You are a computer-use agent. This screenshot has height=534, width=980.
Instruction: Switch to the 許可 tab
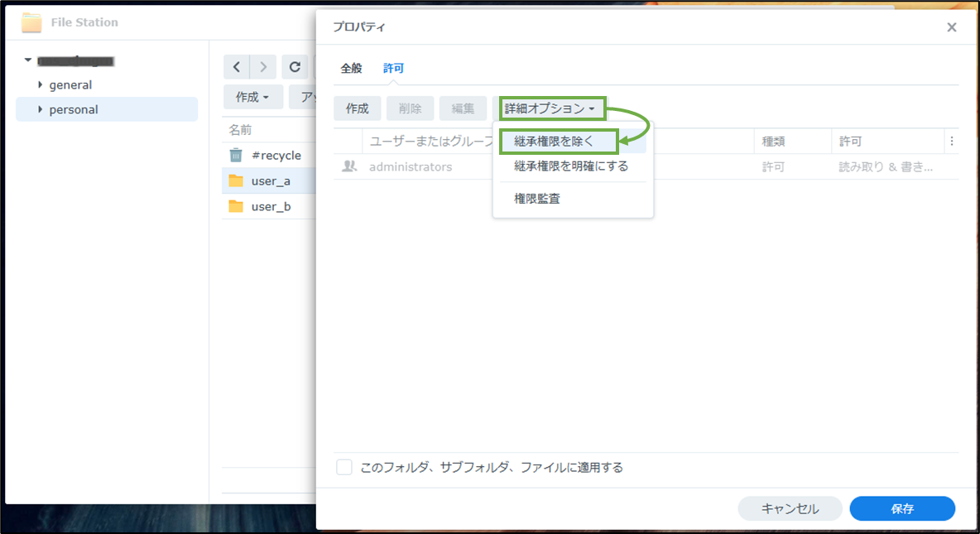point(394,68)
